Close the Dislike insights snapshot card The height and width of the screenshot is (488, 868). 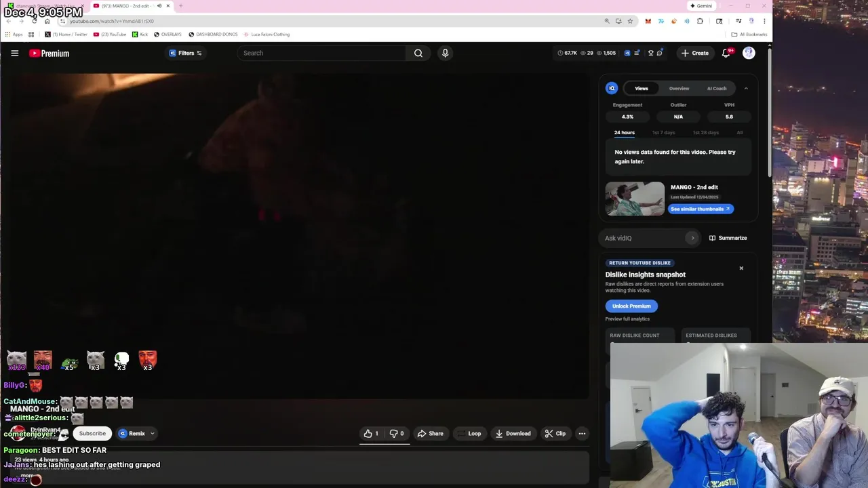tap(741, 268)
